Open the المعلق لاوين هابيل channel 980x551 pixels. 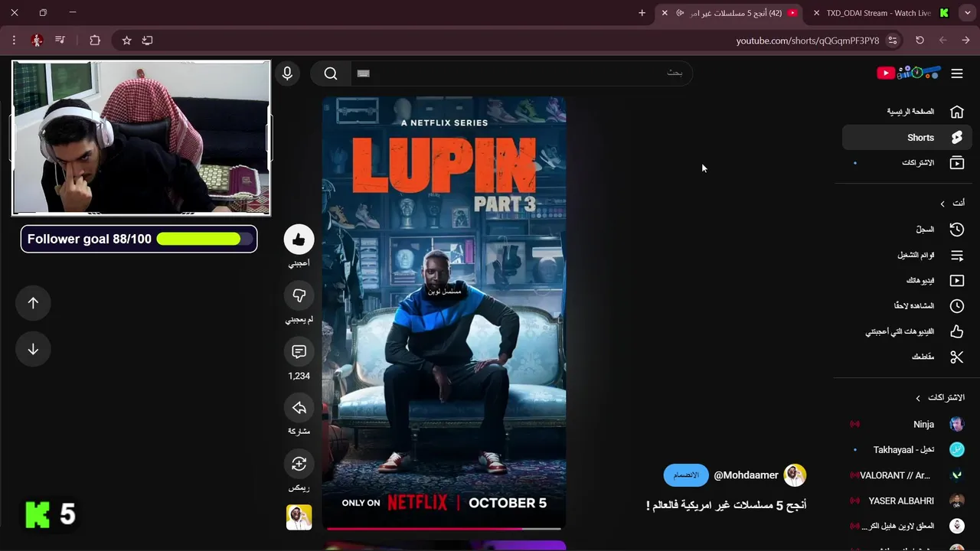tap(907, 527)
